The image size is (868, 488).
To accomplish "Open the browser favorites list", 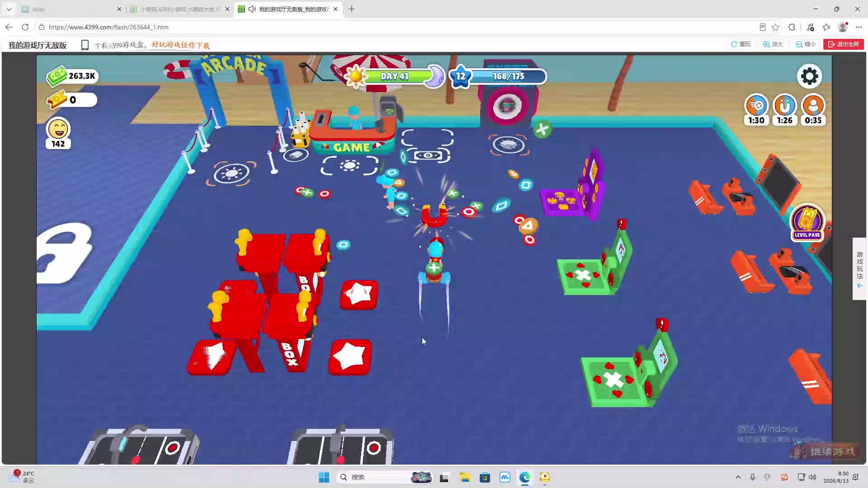I will (826, 27).
